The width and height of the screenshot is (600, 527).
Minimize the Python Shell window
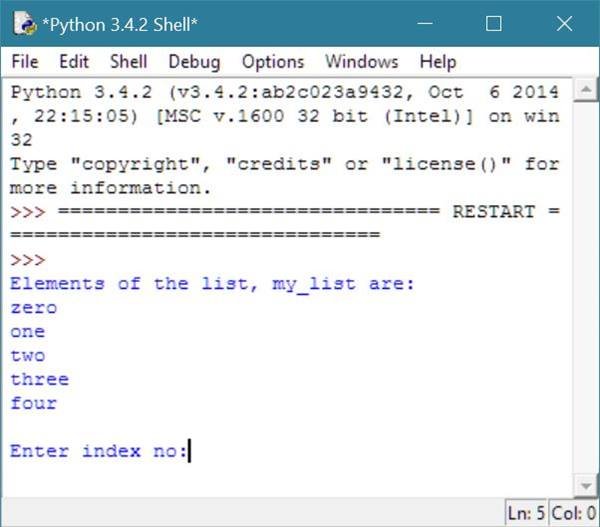click(x=425, y=24)
